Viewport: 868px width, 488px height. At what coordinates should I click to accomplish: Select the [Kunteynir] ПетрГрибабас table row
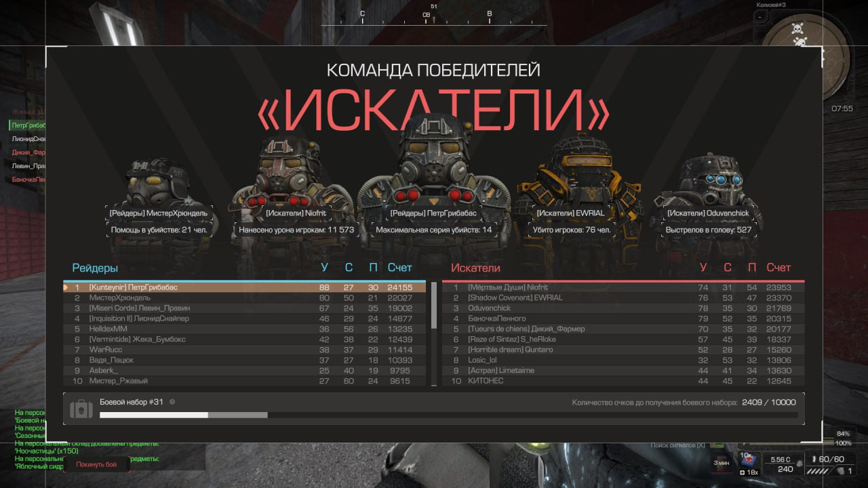click(x=244, y=287)
